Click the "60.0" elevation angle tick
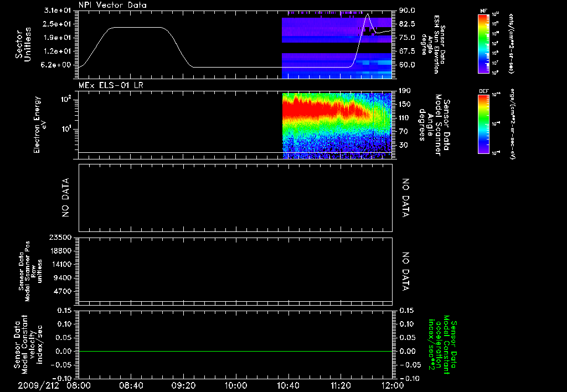This screenshot has height=392, width=567. coord(407,65)
